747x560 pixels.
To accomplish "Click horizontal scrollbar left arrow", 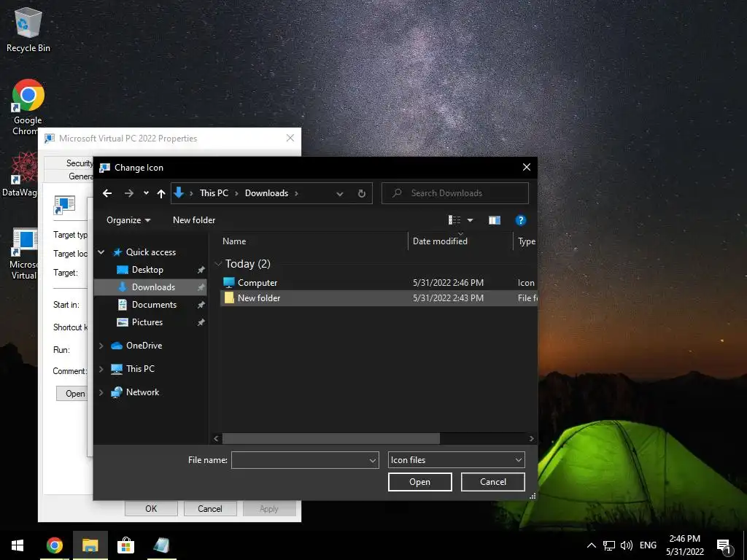I will pos(216,438).
